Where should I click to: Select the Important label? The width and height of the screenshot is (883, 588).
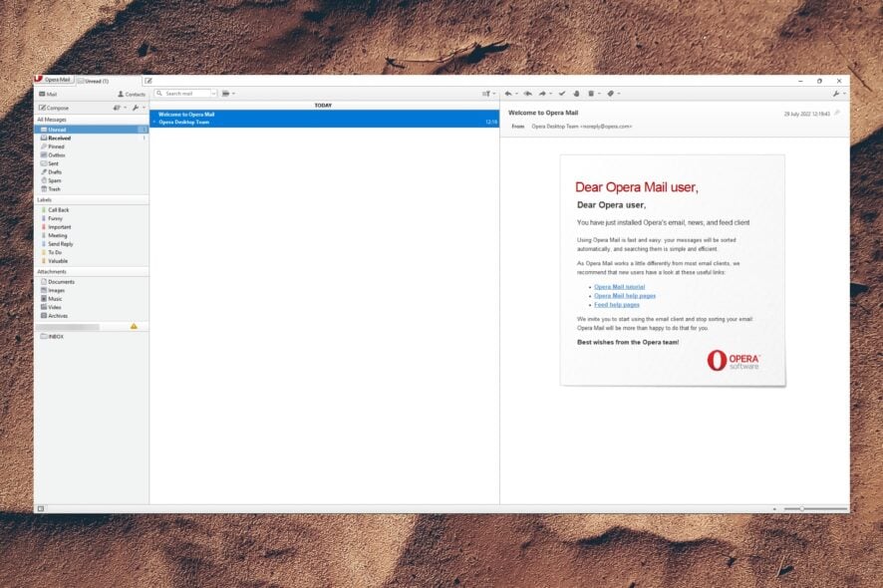coord(92,227)
